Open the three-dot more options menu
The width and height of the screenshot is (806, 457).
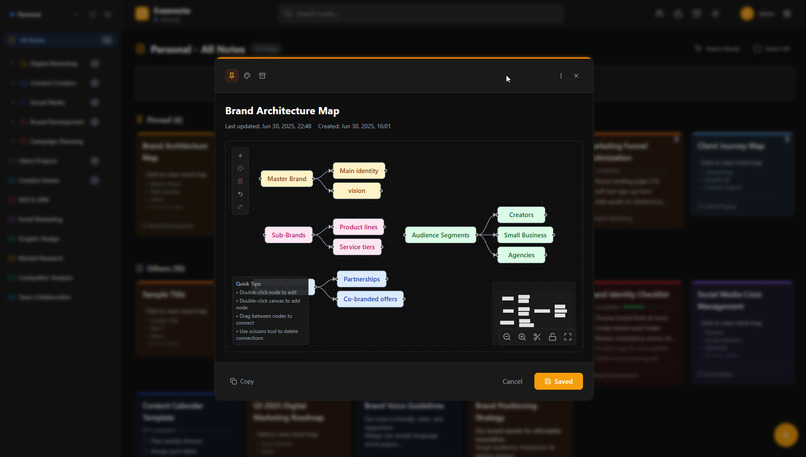click(x=561, y=76)
